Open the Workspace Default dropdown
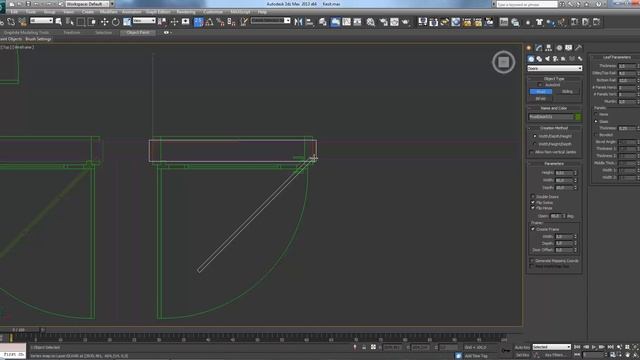640x360 pixels. 87,4
